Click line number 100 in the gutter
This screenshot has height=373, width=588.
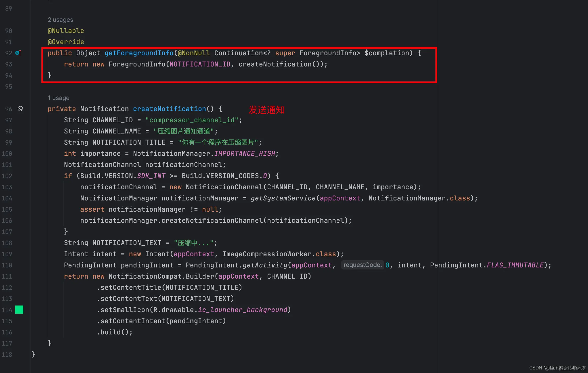7,154
